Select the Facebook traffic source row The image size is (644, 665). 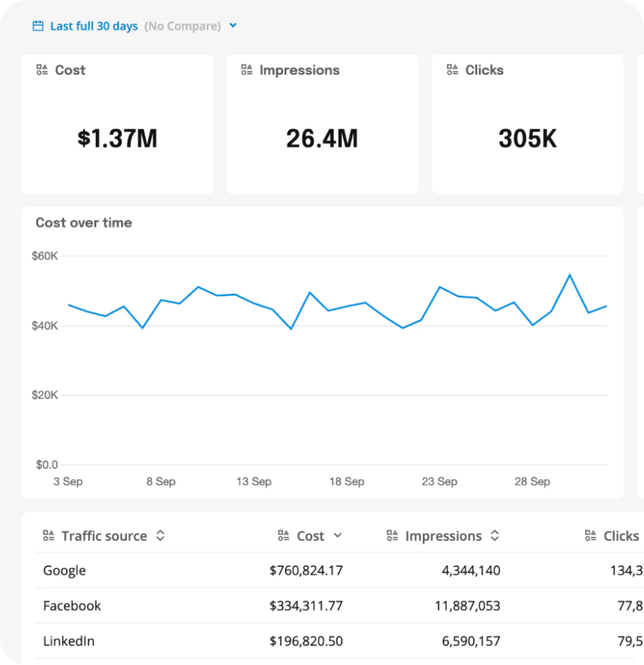340,605
